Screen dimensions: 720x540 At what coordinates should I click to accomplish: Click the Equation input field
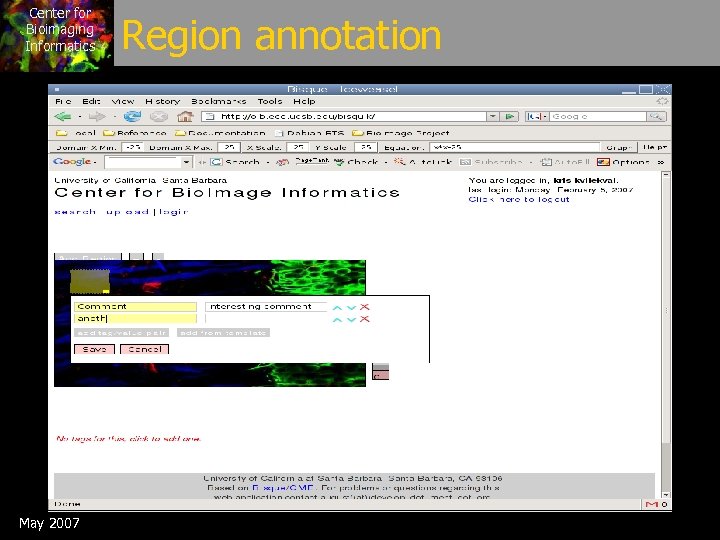(515, 147)
